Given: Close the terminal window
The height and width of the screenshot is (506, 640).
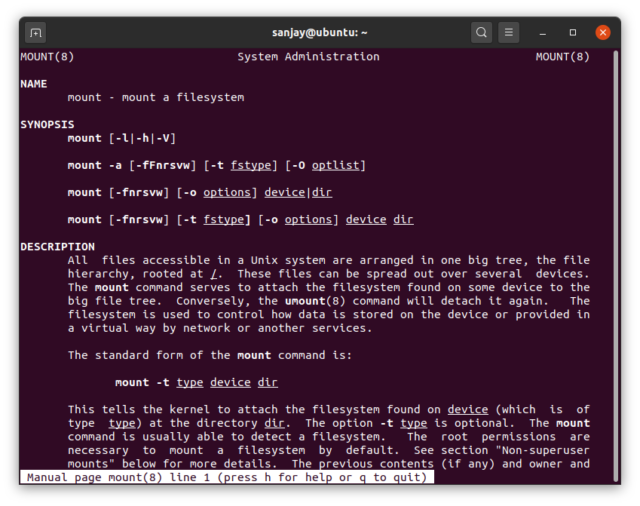Looking at the screenshot, I should 603,32.
